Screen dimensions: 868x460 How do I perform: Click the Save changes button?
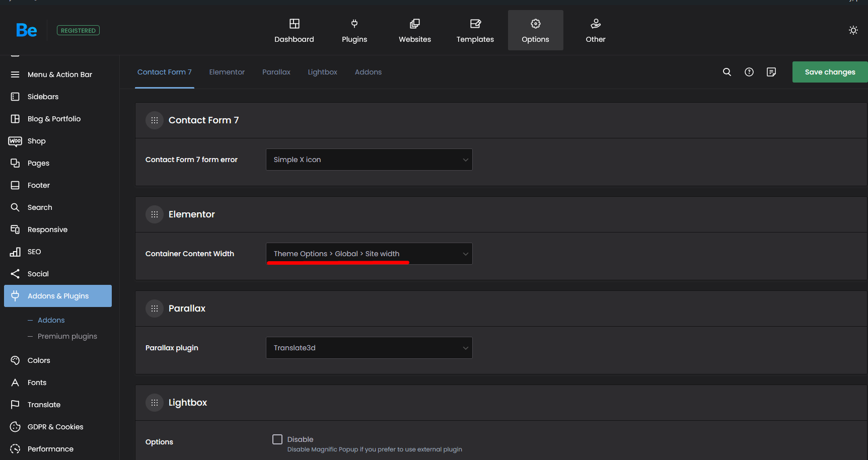pos(830,72)
